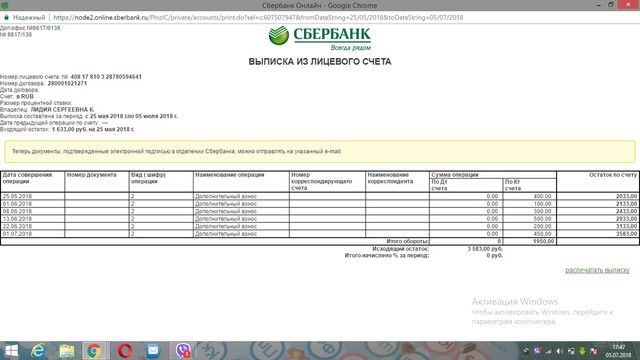Screen dimensions: 640x360
Task: Launch Internet Explorer from the taskbar
Action: (x=38, y=351)
